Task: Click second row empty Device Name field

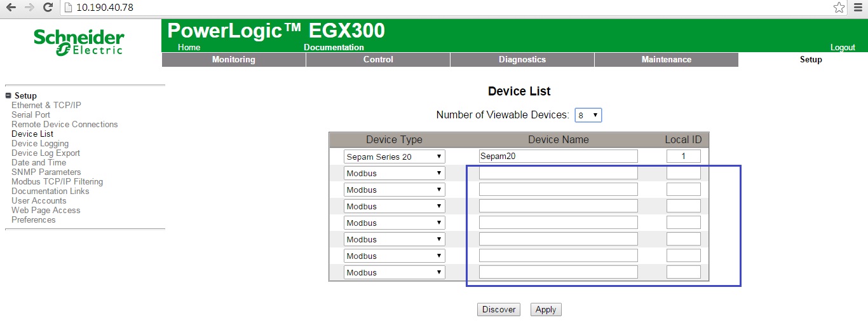Action: point(558,173)
